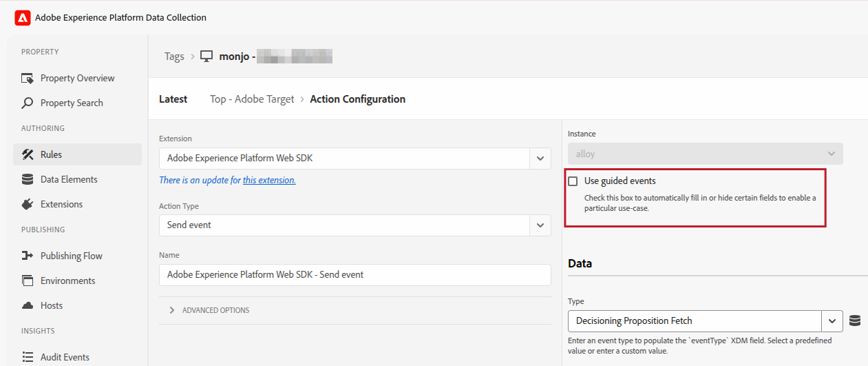Click the Publishing Flow icon
This screenshot has width=868, height=366.
coord(28,256)
